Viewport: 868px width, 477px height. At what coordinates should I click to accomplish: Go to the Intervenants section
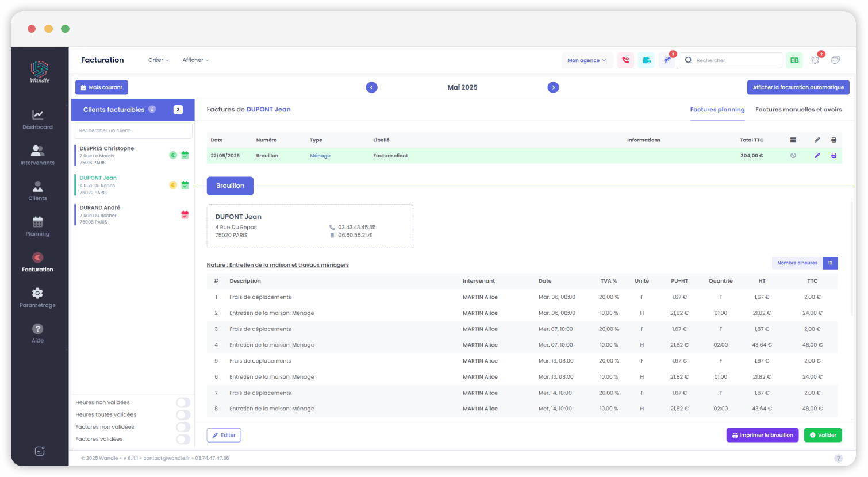pos(37,155)
